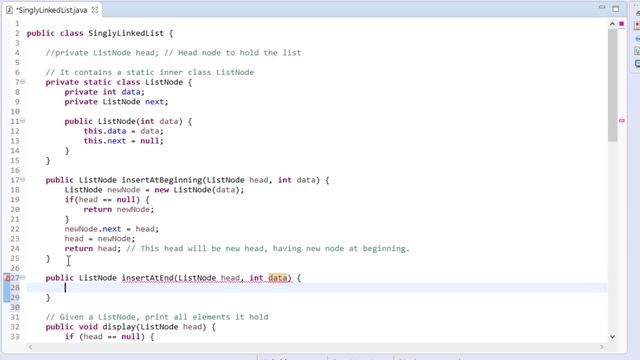Place cursor on 'public class SinglyLinkedList' line
640x360 pixels.
(x=100, y=33)
